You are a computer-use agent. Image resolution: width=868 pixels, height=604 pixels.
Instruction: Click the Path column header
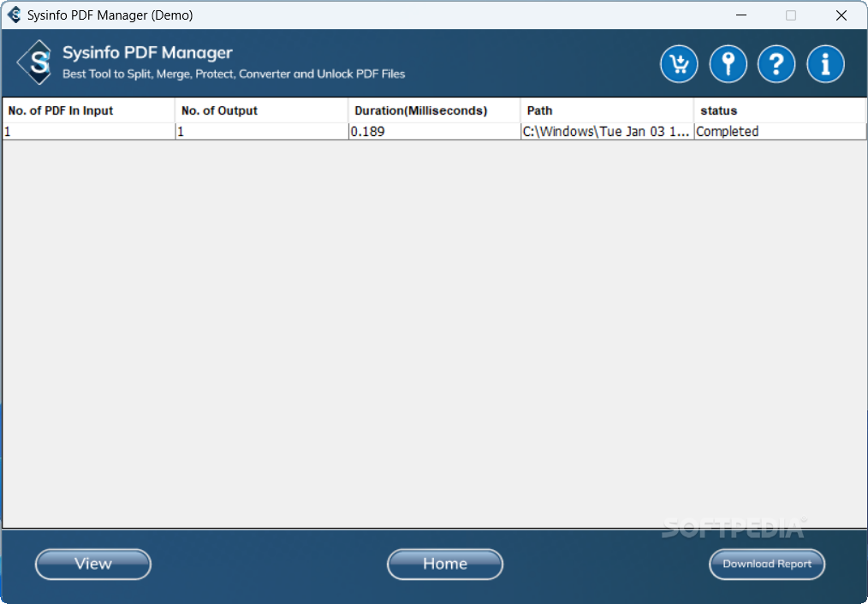(x=607, y=110)
